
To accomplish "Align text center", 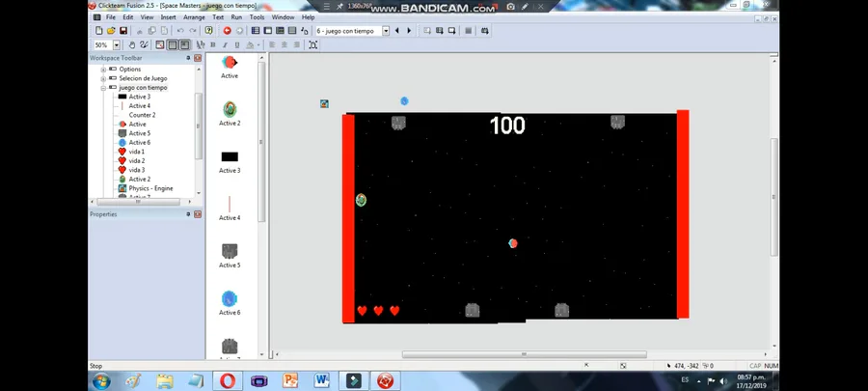I will (x=284, y=44).
